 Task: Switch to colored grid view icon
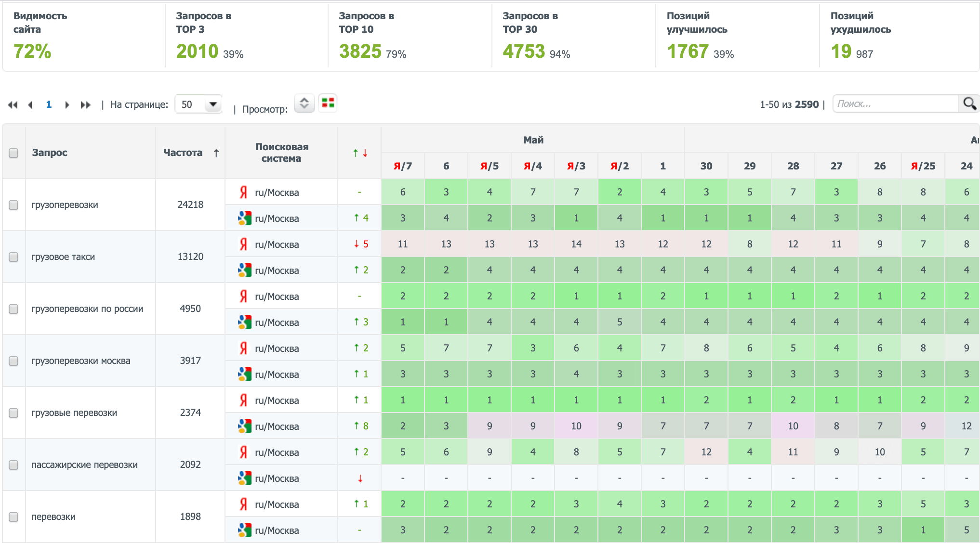click(x=328, y=103)
